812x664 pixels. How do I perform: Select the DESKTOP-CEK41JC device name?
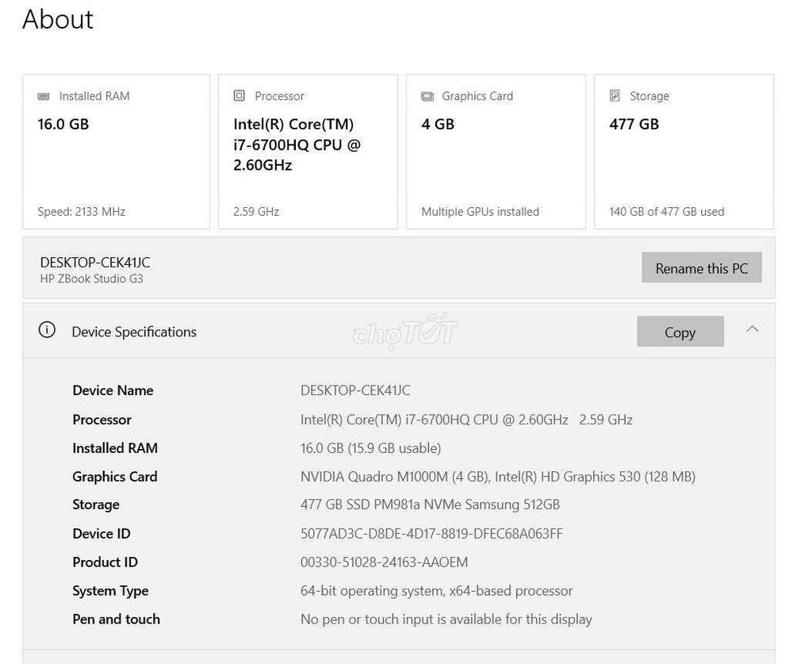coord(94,262)
